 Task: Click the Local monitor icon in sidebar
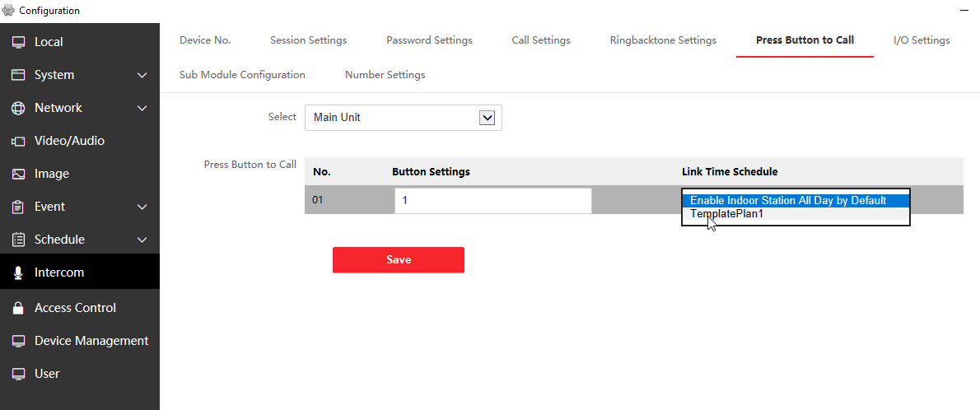tap(18, 42)
